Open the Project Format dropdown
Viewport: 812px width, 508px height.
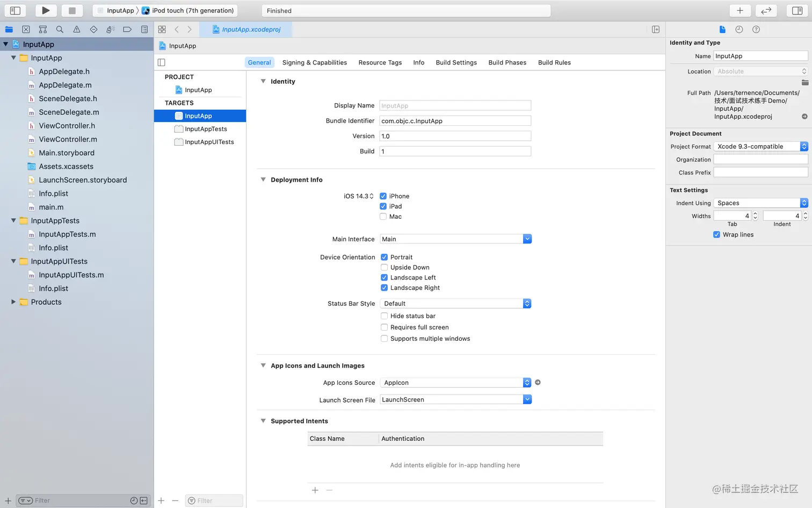760,146
